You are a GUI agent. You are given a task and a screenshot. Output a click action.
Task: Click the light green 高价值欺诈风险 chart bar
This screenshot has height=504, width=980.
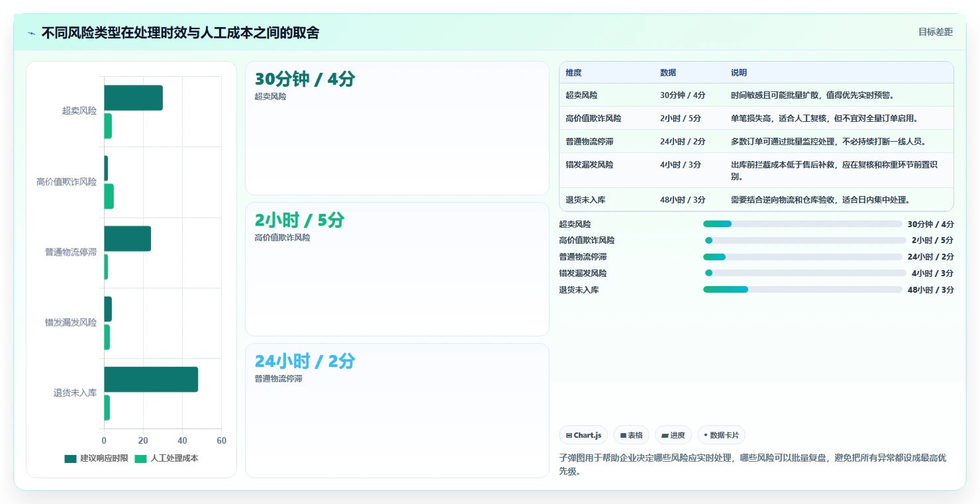(x=109, y=196)
